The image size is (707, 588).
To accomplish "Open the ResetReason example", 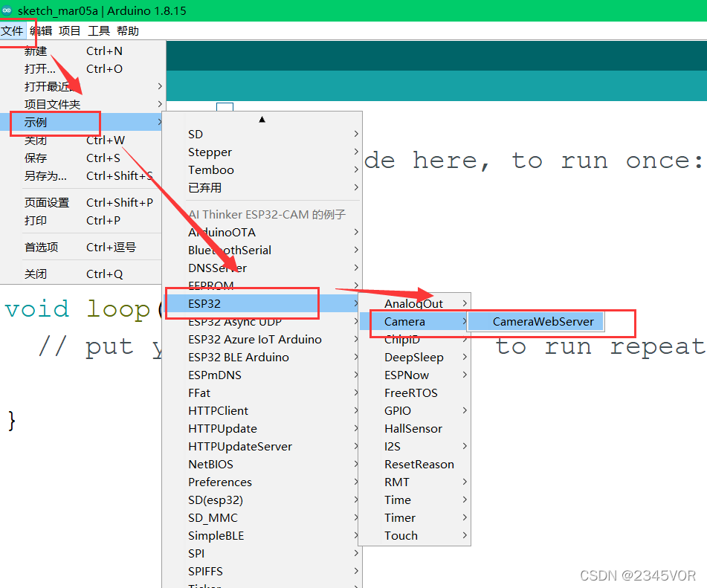I will tap(414, 464).
